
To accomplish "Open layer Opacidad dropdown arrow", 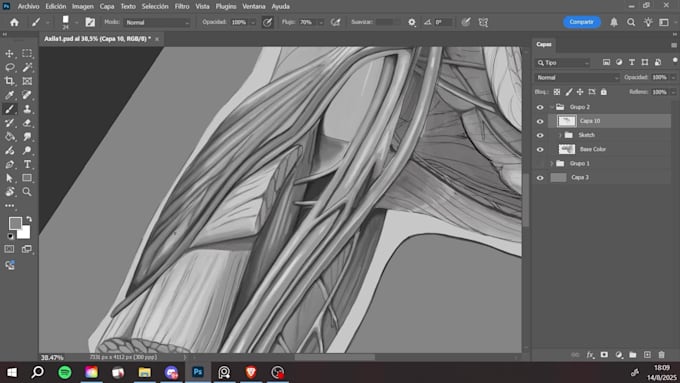I will click(x=673, y=78).
